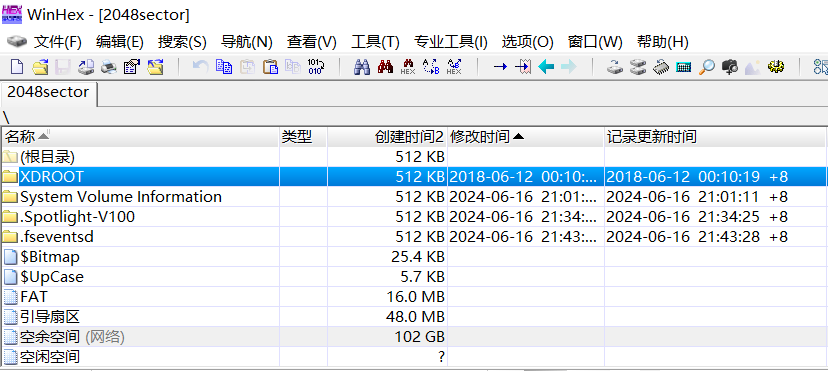Open the 选项(O) menu
Image resolution: width=828 pixels, height=371 pixels.
click(x=528, y=42)
